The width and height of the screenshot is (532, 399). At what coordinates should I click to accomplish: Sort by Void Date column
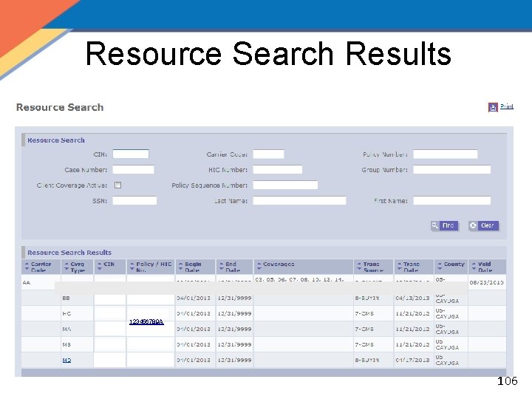[487, 267]
